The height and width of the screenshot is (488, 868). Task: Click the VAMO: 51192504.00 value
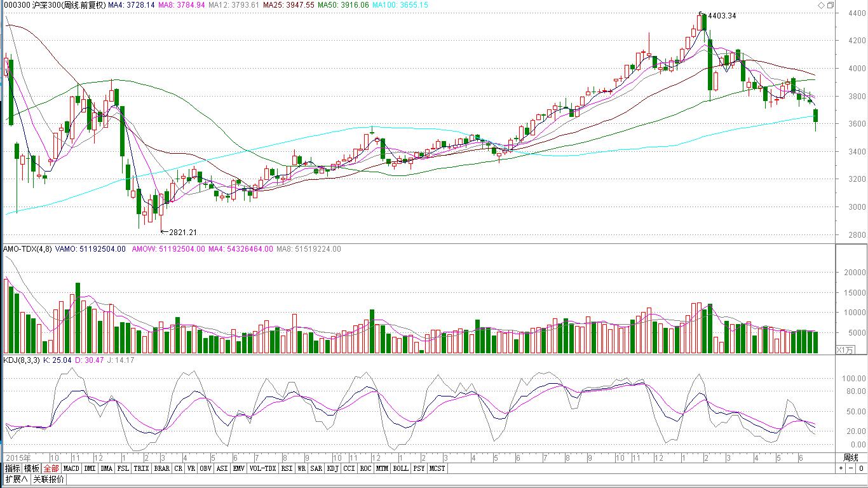(x=91, y=249)
